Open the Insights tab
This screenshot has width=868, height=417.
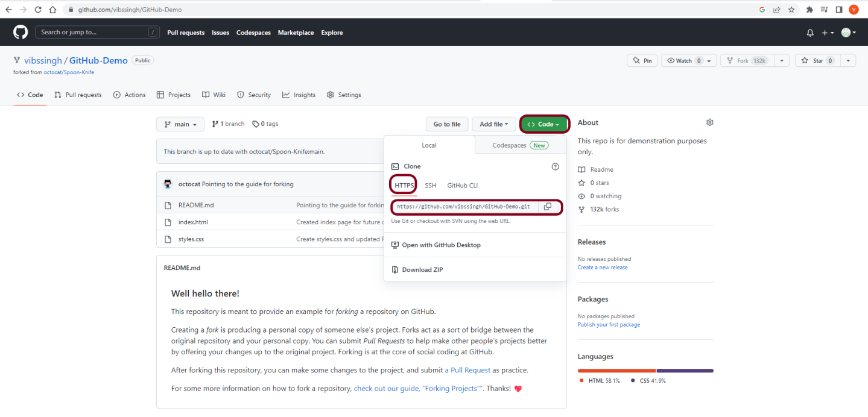click(x=299, y=95)
